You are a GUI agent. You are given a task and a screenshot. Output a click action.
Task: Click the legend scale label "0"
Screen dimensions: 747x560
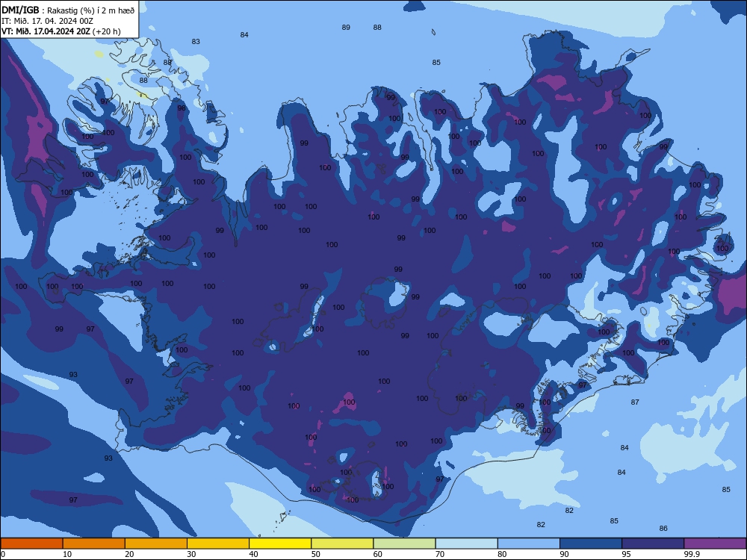3,554
